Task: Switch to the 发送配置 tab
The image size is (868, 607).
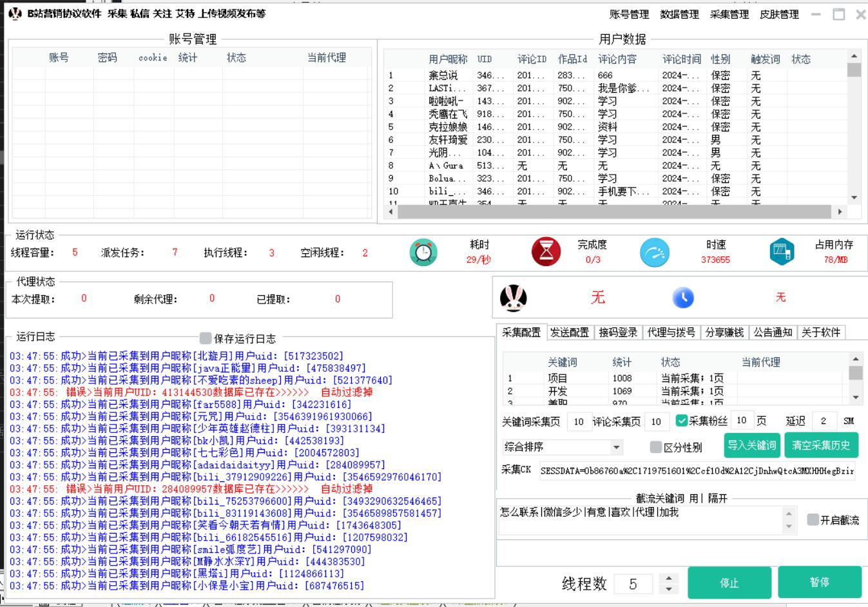Action: (569, 332)
